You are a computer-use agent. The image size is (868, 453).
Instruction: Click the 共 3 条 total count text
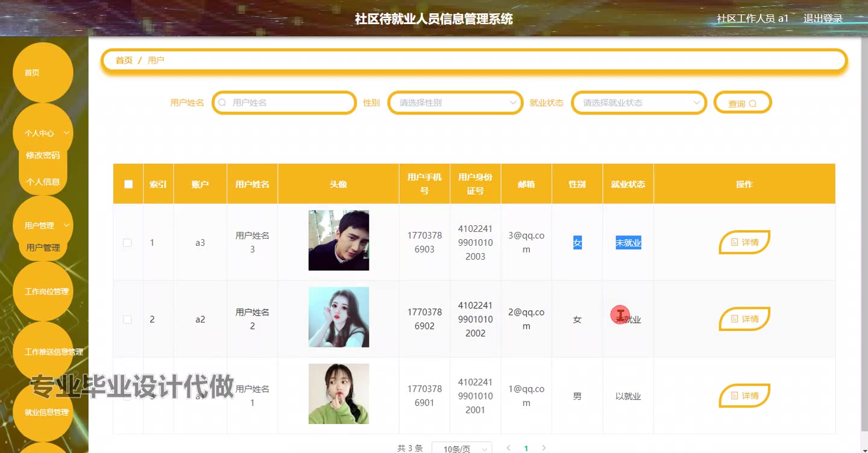point(410,448)
